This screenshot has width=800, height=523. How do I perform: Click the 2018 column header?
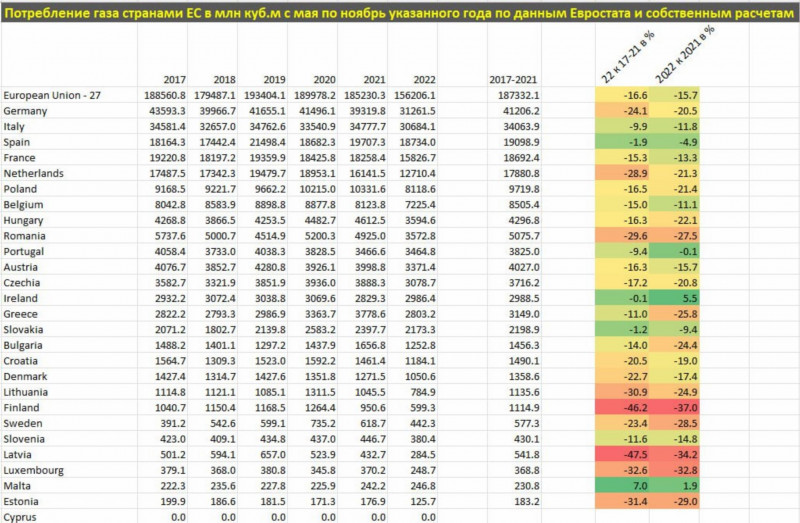(x=224, y=80)
